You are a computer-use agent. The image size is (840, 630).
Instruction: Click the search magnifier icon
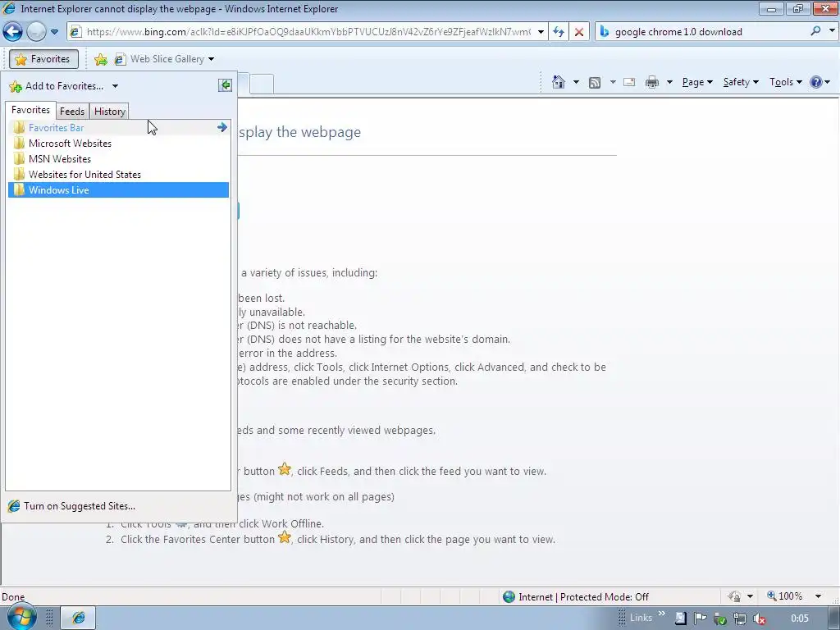[815, 31]
